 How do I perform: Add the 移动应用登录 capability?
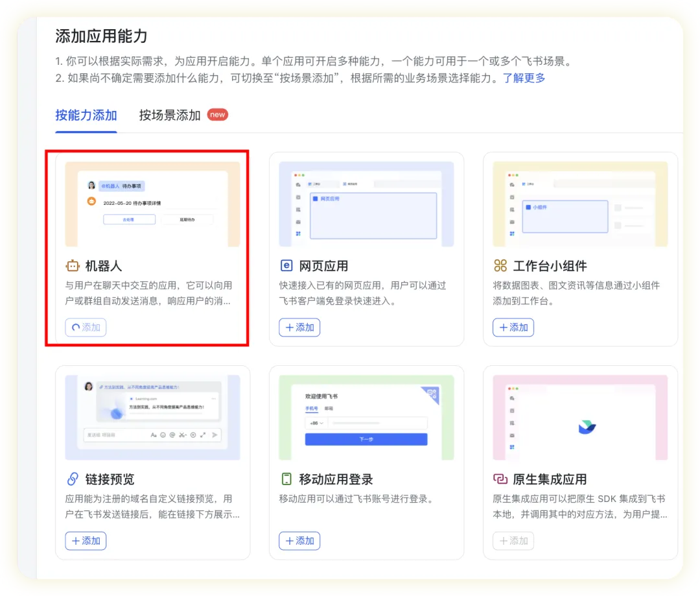point(299,541)
